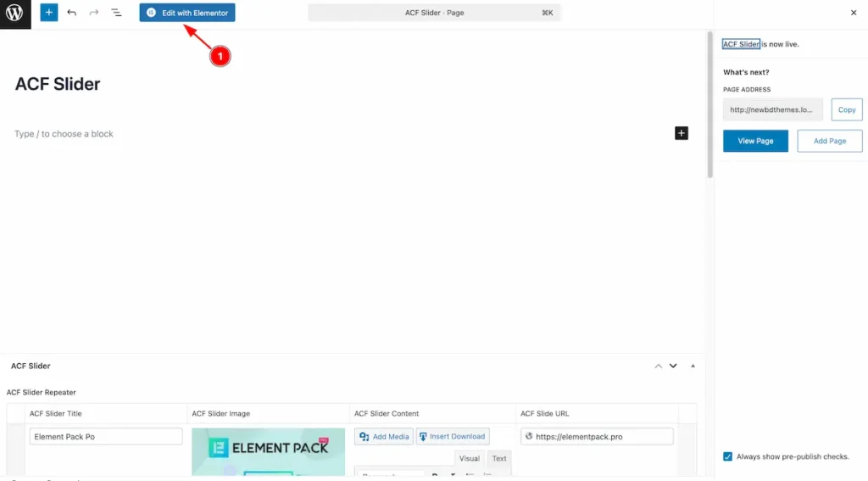
Task: Move ACF Slider panel down
Action: 673,366
